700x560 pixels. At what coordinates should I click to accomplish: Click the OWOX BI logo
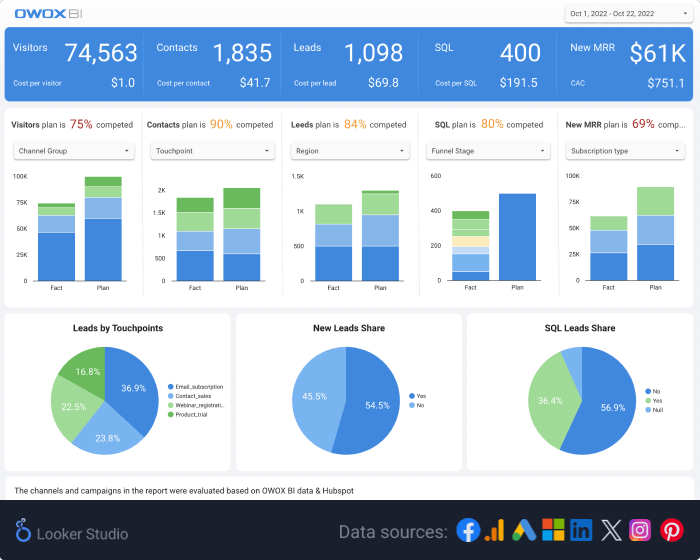tap(48, 13)
